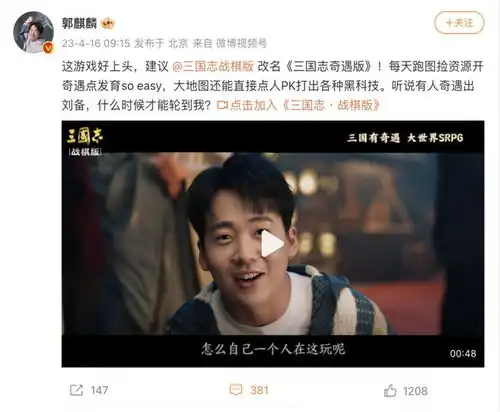Click the 微博视频号 source label
This screenshot has width=500, height=412.
tap(241, 43)
